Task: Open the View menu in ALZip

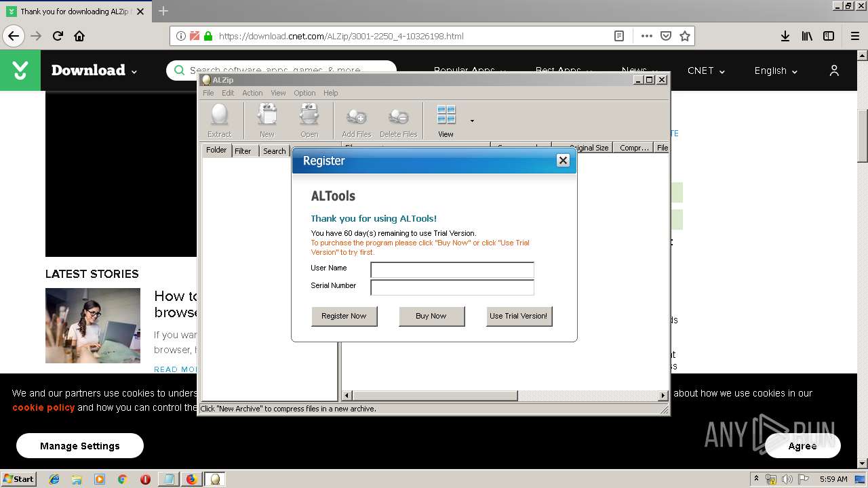Action: (278, 93)
